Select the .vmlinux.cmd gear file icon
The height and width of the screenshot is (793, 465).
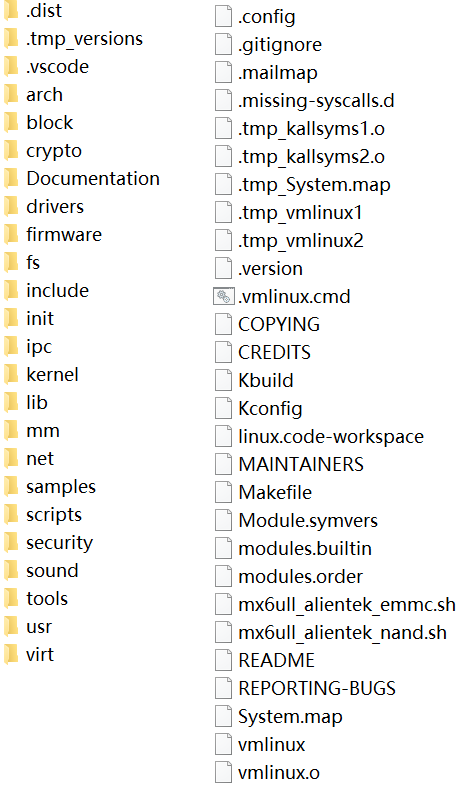[x=224, y=296]
